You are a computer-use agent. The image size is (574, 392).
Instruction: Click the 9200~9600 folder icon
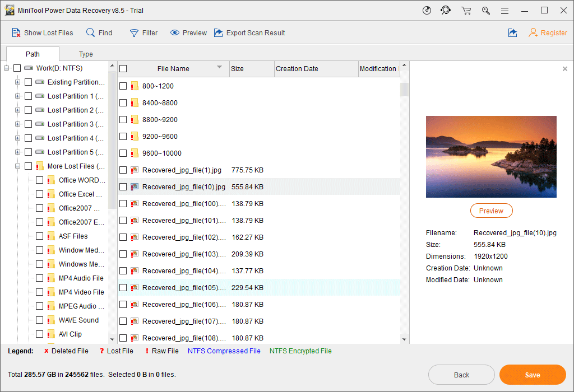pyautogui.click(x=135, y=137)
